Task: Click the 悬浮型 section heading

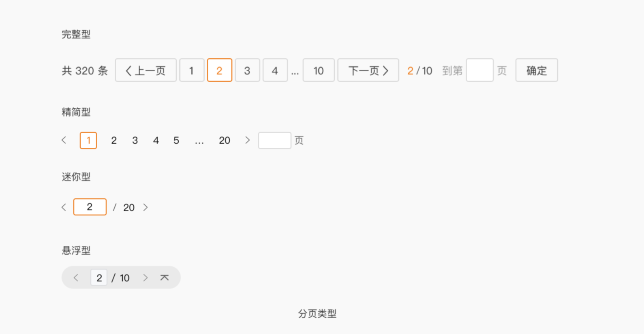Action: (x=76, y=251)
